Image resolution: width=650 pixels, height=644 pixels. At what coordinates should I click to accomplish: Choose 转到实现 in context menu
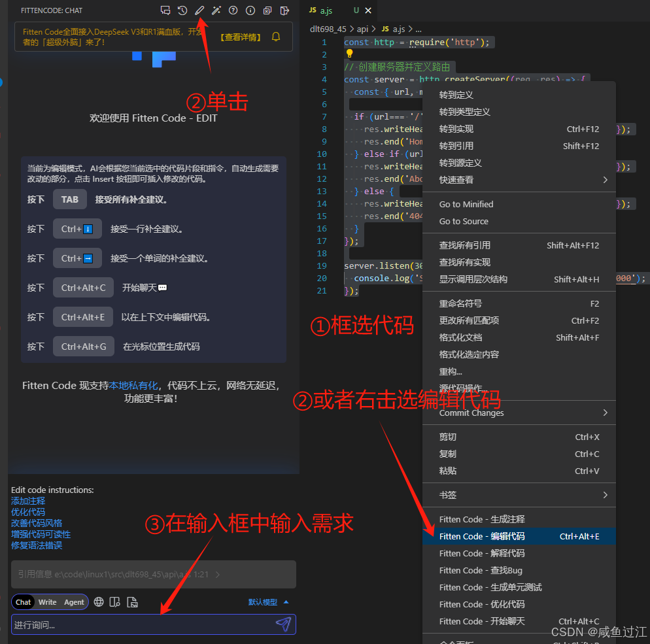pos(519,129)
